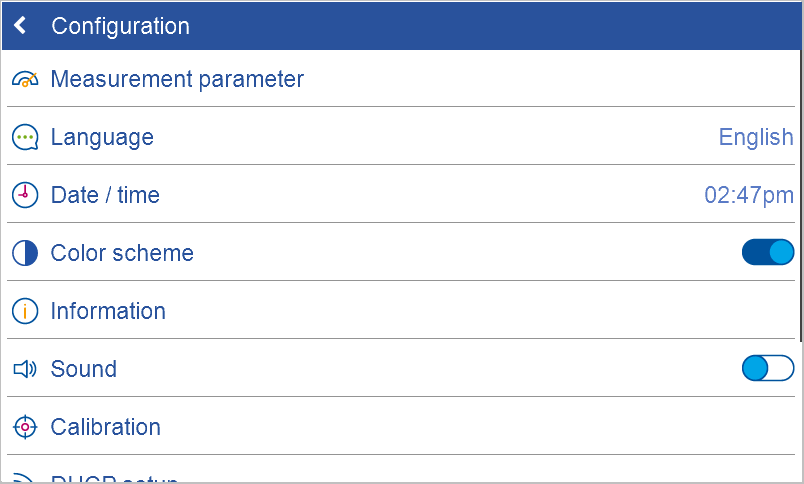This screenshot has height=484, width=804.
Task: Open the Date / time setting label
Action: (x=105, y=195)
